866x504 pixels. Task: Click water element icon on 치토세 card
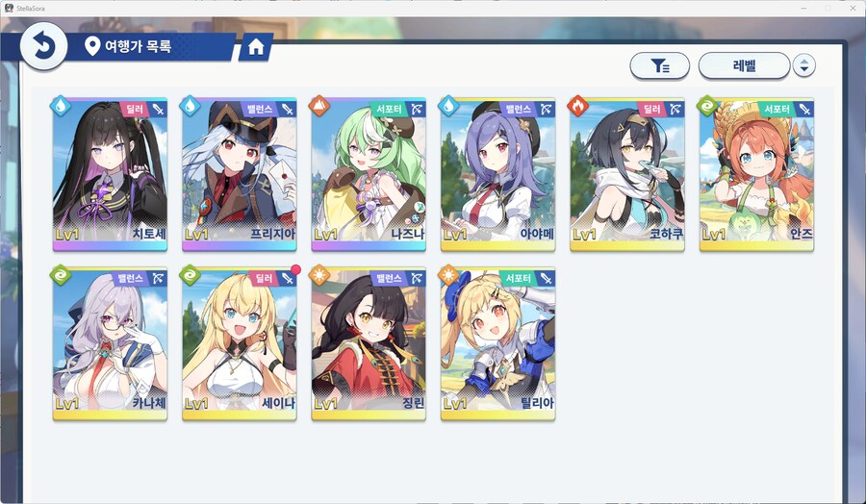pyautogui.click(x=61, y=106)
